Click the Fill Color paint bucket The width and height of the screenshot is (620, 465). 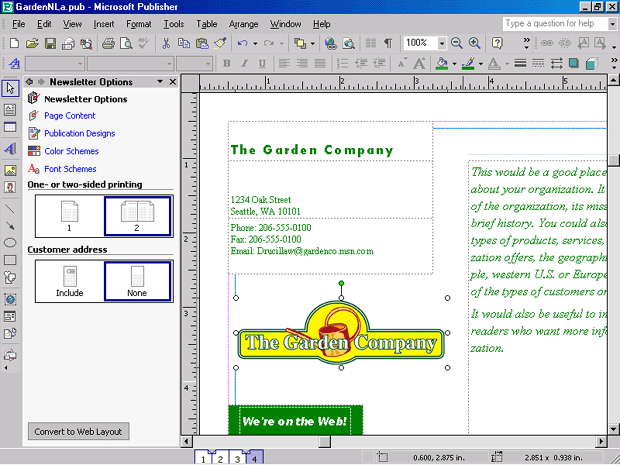[442, 63]
